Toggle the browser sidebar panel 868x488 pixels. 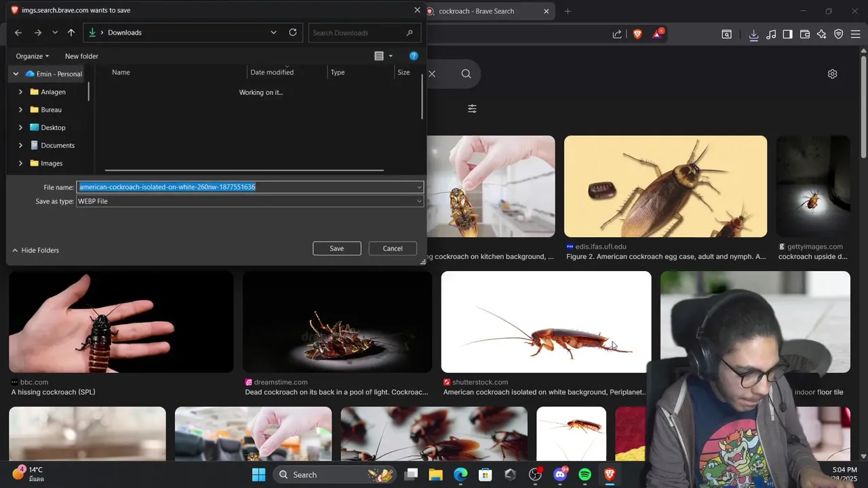click(x=788, y=34)
